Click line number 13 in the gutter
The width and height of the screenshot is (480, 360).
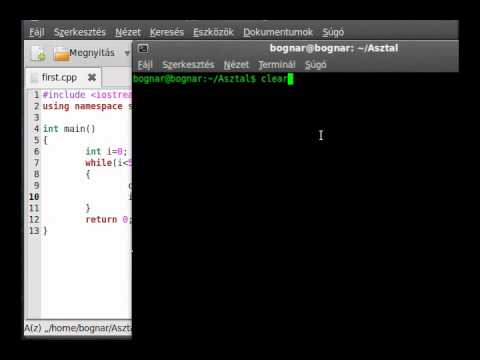(x=34, y=231)
